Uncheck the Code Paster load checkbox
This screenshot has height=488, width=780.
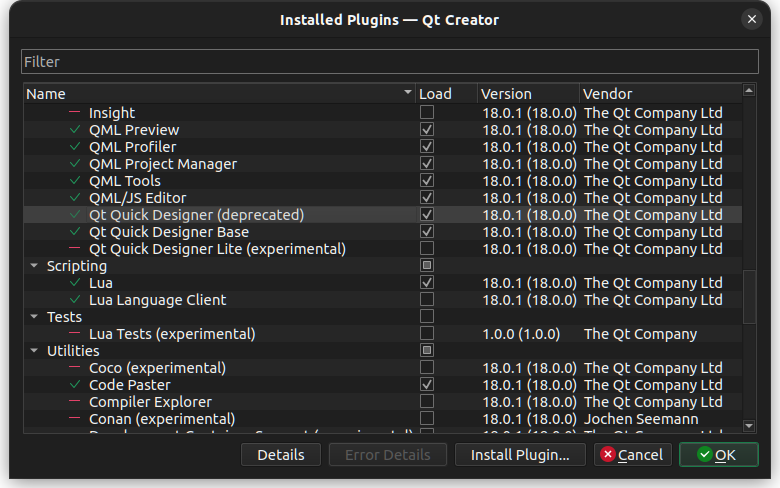427,385
